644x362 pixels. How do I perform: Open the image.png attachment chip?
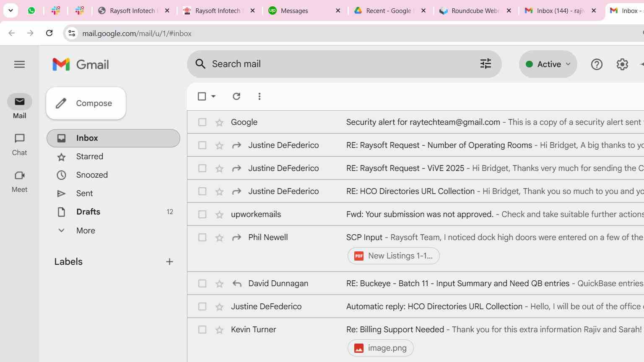[380, 348]
